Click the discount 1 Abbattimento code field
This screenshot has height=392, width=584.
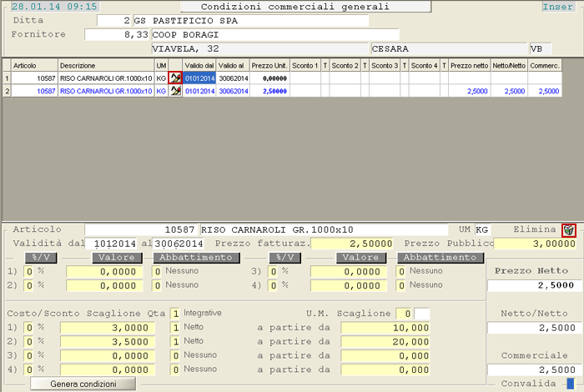click(x=157, y=272)
